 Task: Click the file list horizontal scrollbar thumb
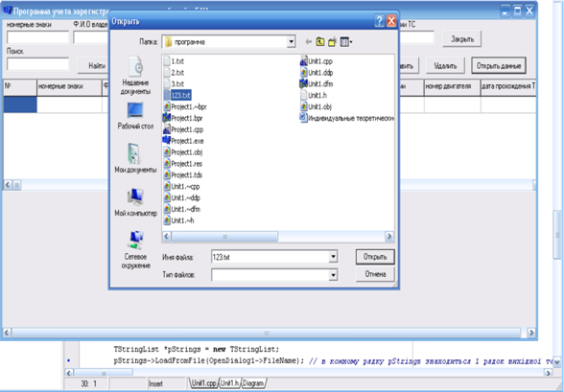224,237
